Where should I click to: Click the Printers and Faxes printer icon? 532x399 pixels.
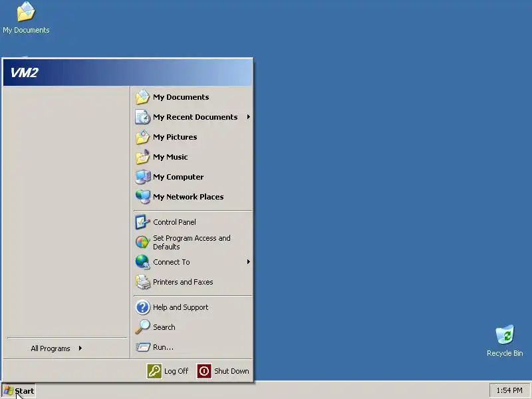click(x=142, y=282)
